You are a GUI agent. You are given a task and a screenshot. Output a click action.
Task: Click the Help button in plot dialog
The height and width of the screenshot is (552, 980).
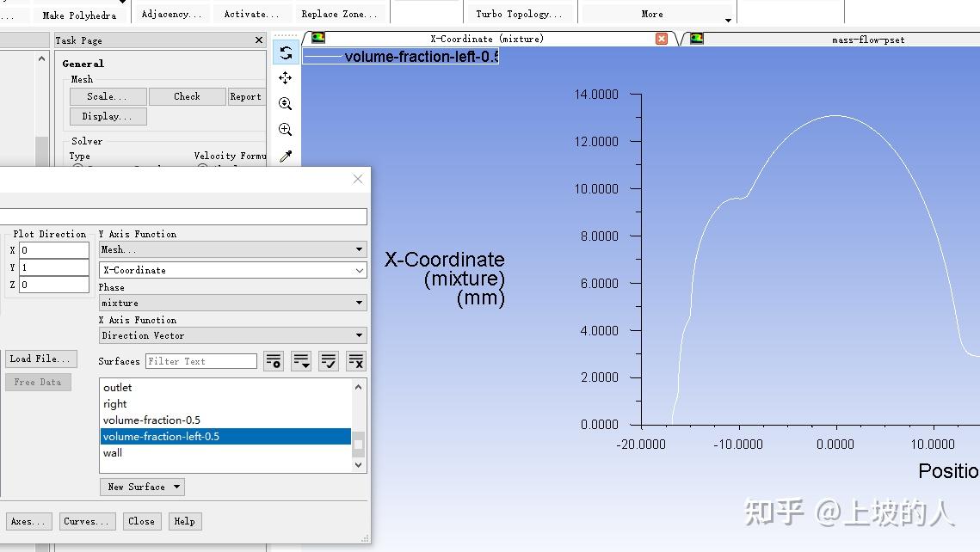pos(184,521)
